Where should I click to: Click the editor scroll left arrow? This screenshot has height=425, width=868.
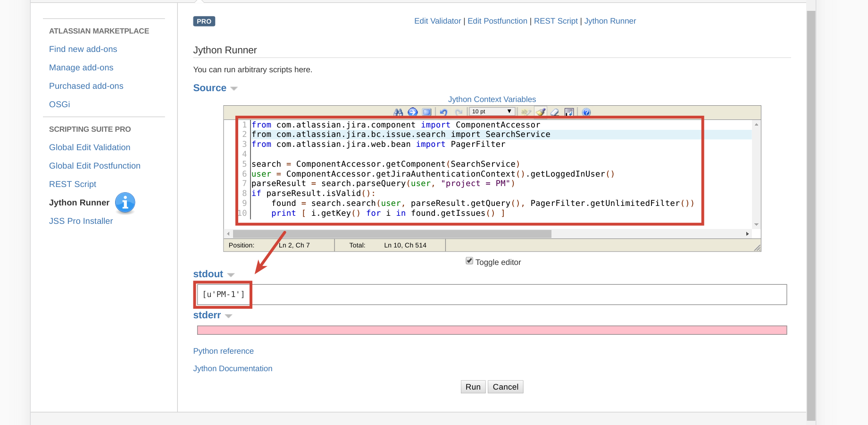[x=228, y=234]
